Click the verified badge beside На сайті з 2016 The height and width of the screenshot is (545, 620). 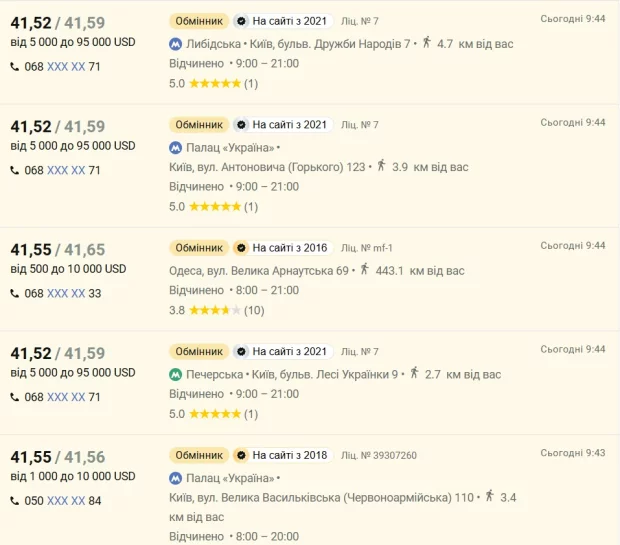click(241, 247)
